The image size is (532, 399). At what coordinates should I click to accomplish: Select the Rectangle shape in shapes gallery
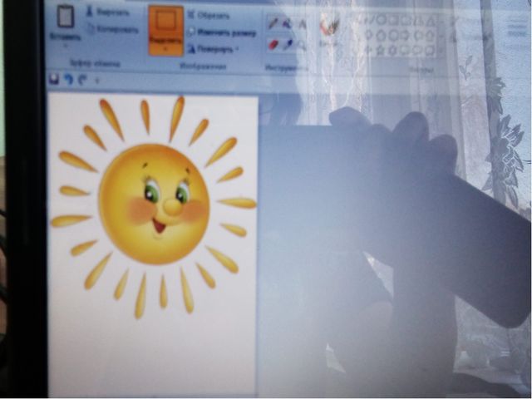pyautogui.click(x=392, y=21)
